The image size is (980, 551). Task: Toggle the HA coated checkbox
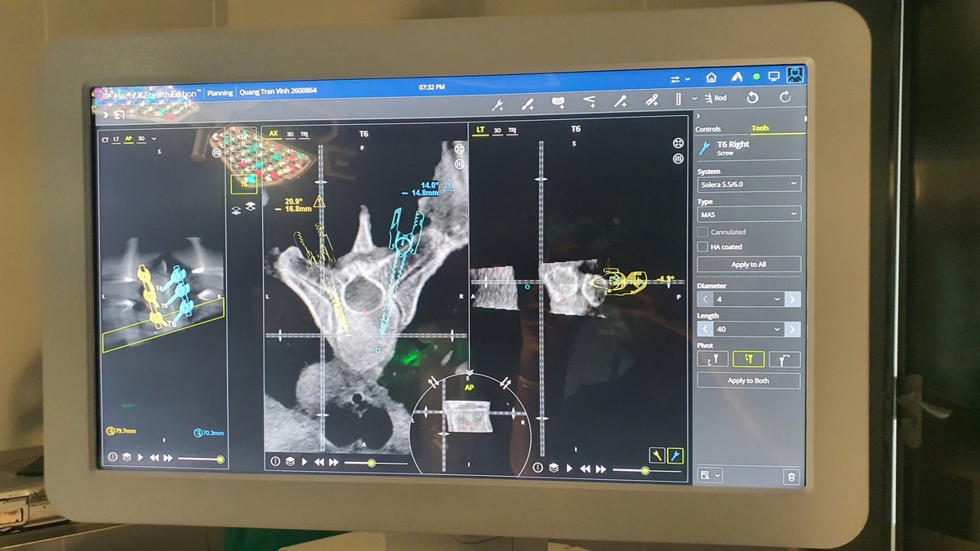point(702,247)
